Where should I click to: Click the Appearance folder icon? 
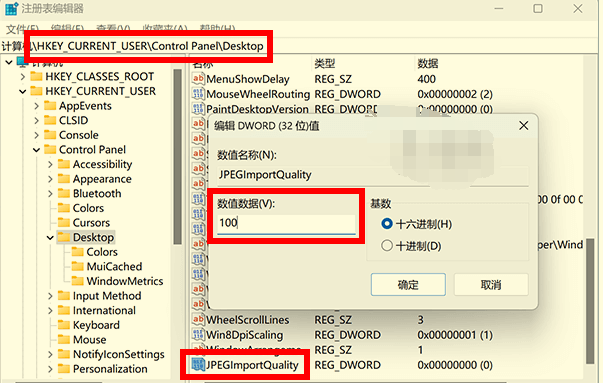[x=64, y=179]
